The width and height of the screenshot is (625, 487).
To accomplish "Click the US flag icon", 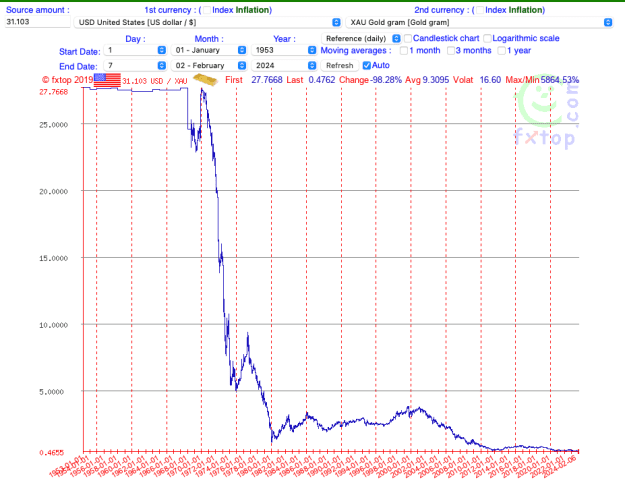I will click(x=107, y=80).
